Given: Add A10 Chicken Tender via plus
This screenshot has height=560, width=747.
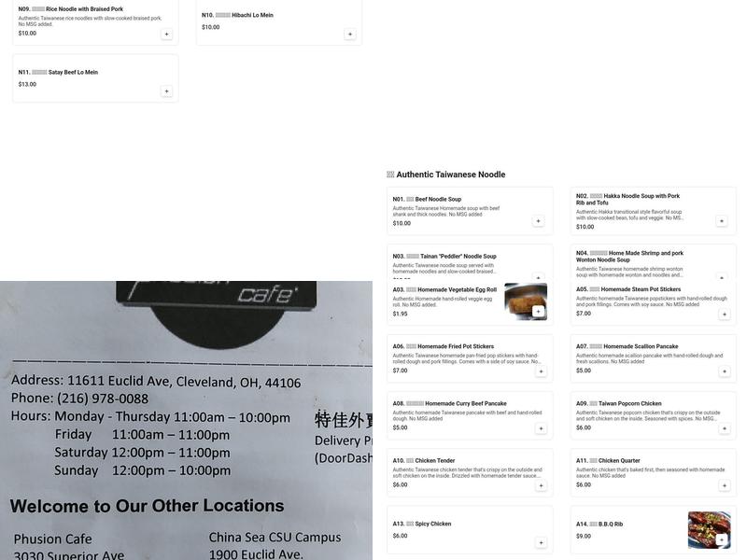Looking at the screenshot, I should [538, 483].
